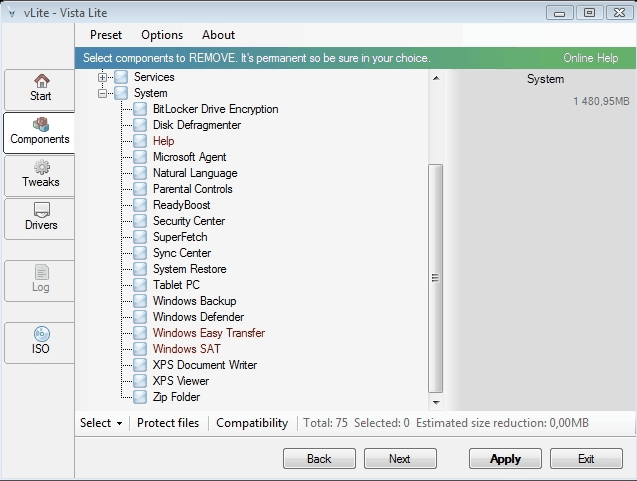
Task: Select the Windows Defender label
Action: coord(198,317)
